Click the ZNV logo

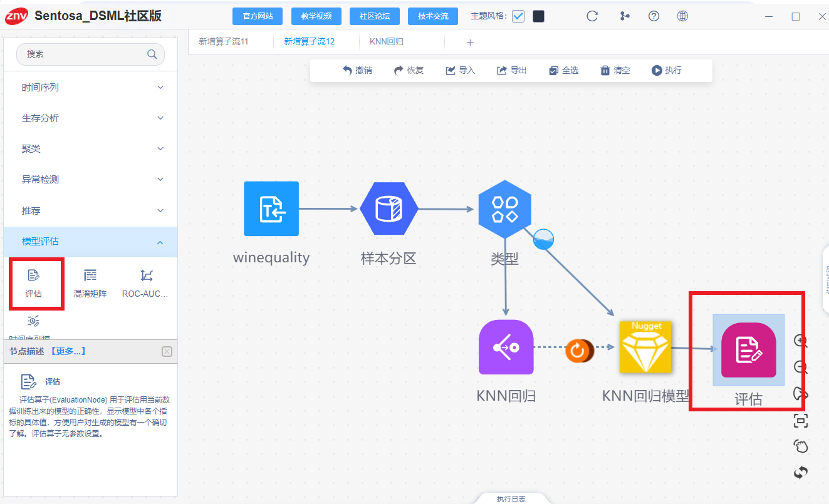pyautogui.click(x=16, y=16)
